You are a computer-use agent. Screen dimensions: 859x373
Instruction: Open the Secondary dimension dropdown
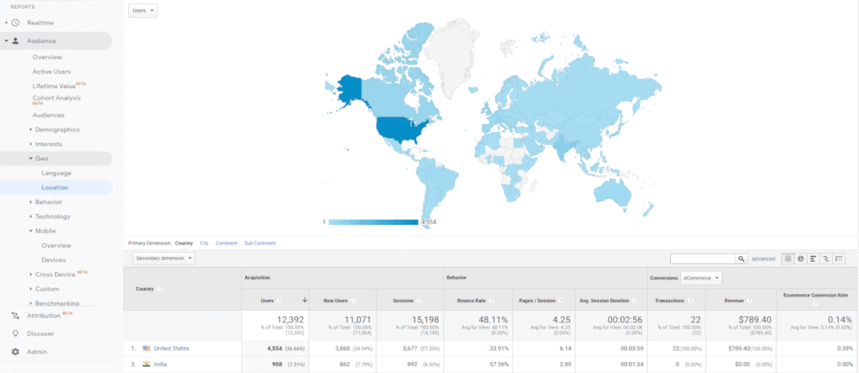pos(164,257)
